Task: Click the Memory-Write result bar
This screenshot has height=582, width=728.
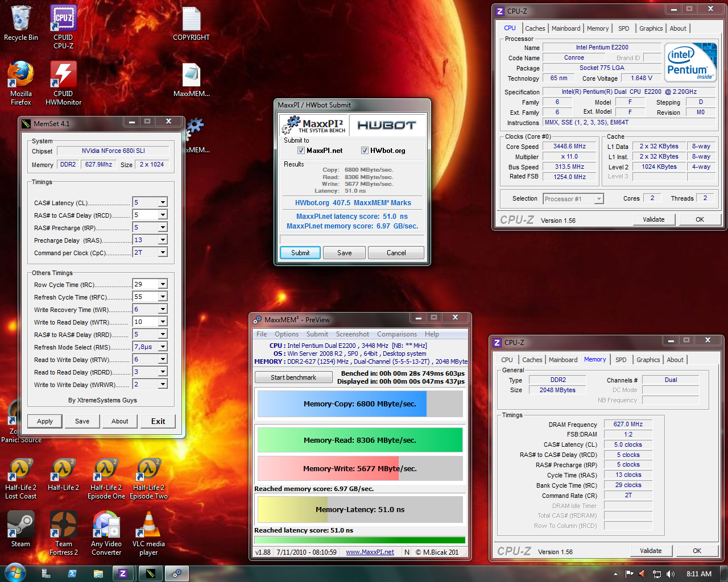Action: click(360, 468)
